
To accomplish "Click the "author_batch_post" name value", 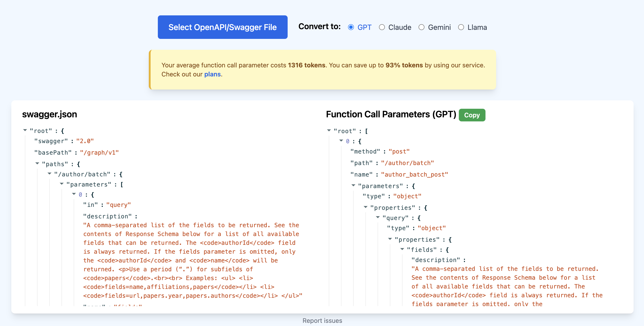I will 414,175.
